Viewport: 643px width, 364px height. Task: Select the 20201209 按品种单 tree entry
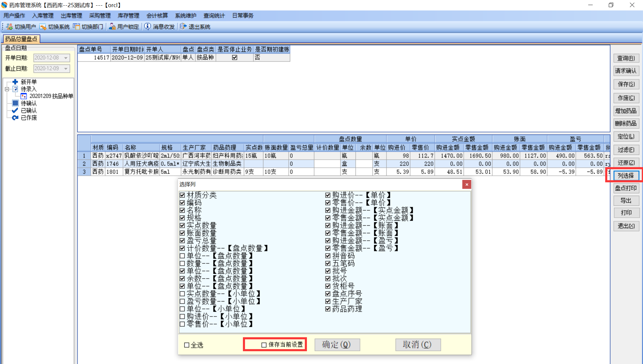[x=51, y=96]
